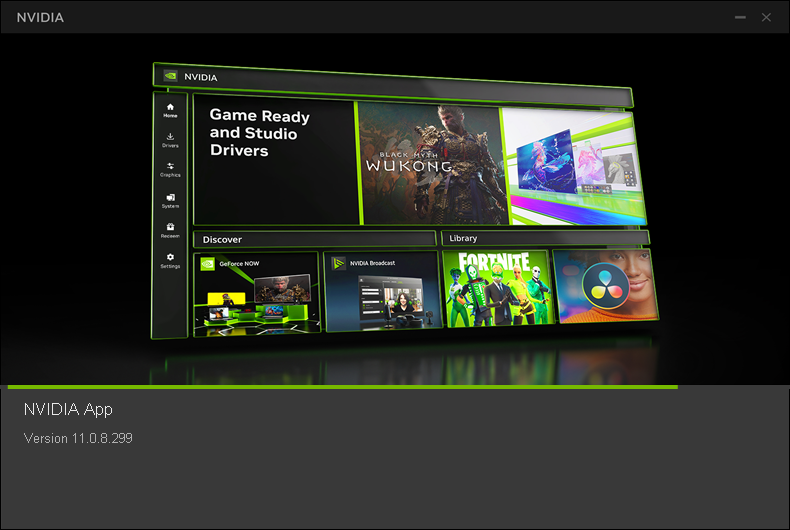Minimize the NVIDIA installer window
Viewport: 790px width, 530px height.
point(740,17)
